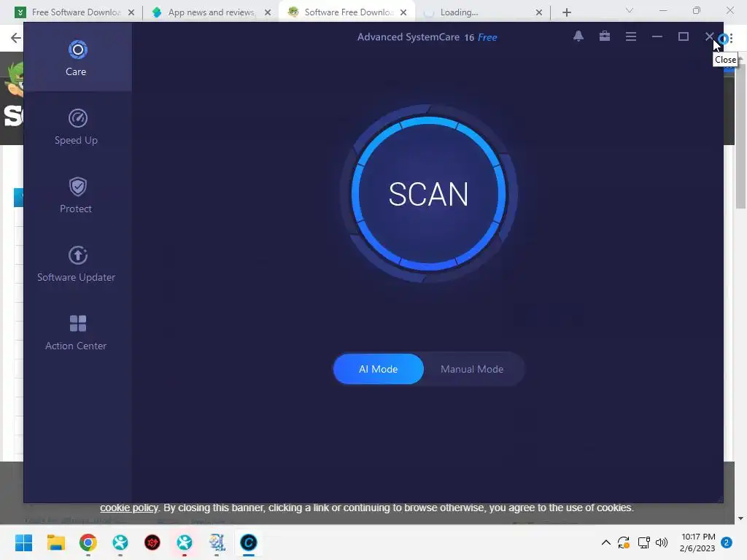Start the big SCAN button
The height and width of the screenshot is (560, 747).
coord(428,194)
